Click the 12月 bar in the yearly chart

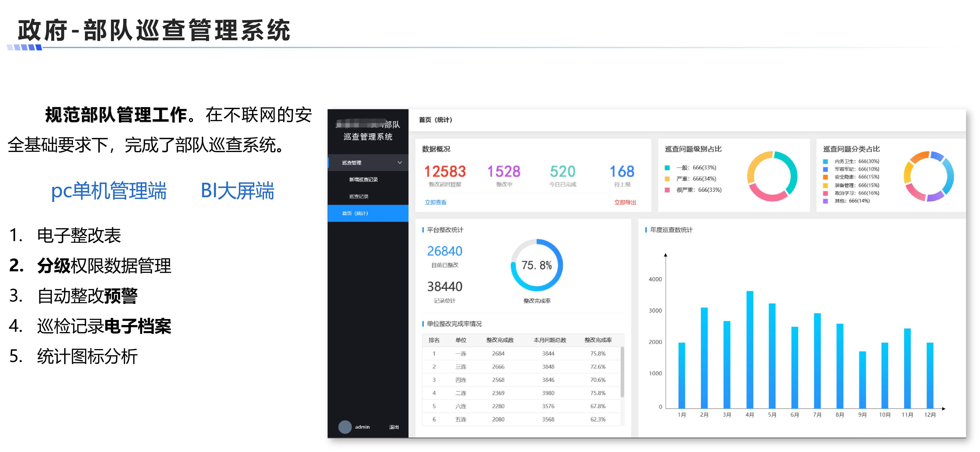tap(930, 376)
